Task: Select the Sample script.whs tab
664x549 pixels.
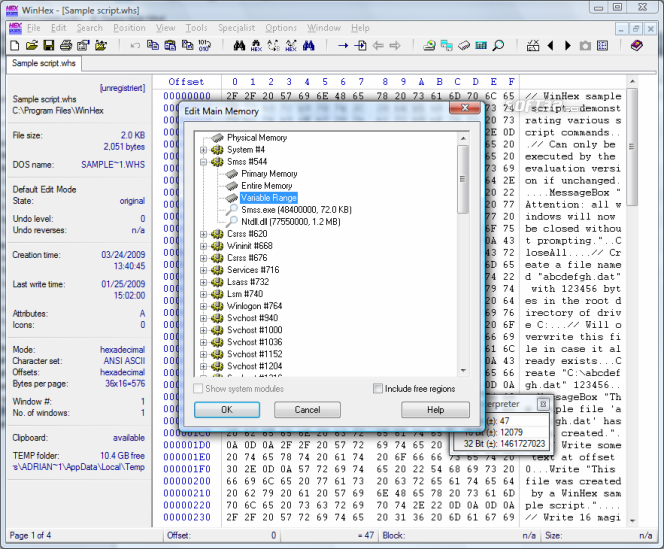Action: [44, 64]
